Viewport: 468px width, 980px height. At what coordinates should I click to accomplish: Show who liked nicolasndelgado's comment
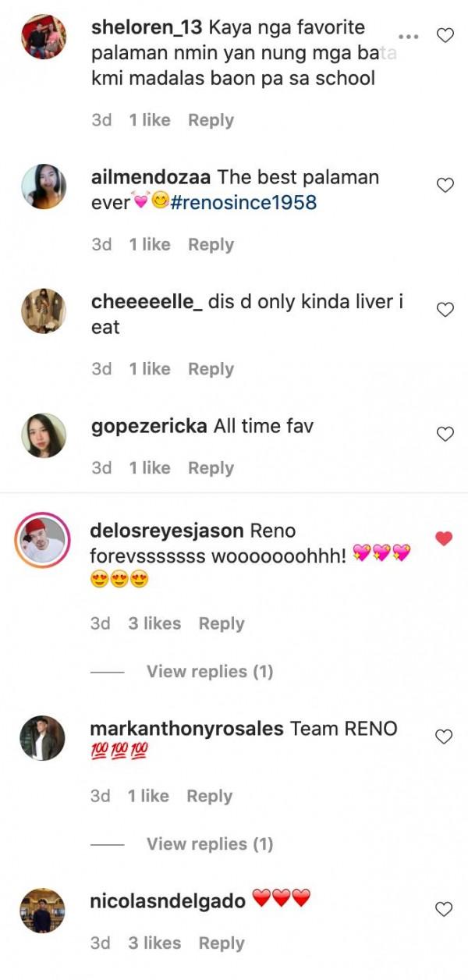pos(157,943)
